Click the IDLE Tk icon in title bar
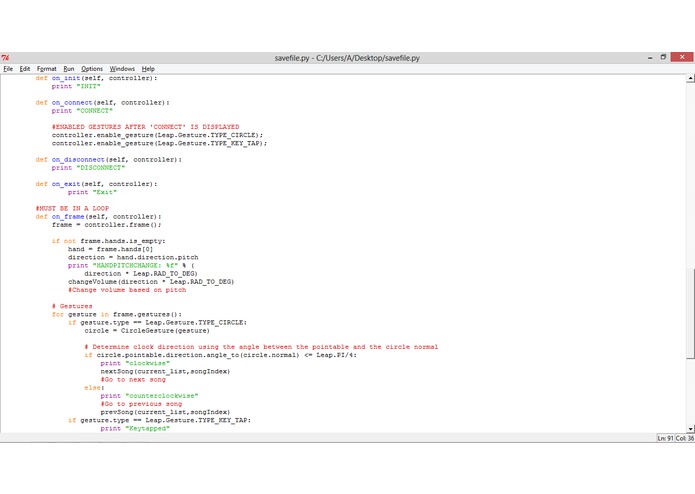Screen dimensions: 695x494 [5, 58]
